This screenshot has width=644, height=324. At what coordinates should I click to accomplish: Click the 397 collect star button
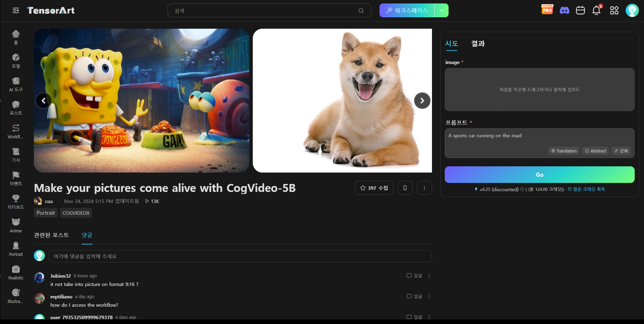pyautogui.click(x=374, y=188)
